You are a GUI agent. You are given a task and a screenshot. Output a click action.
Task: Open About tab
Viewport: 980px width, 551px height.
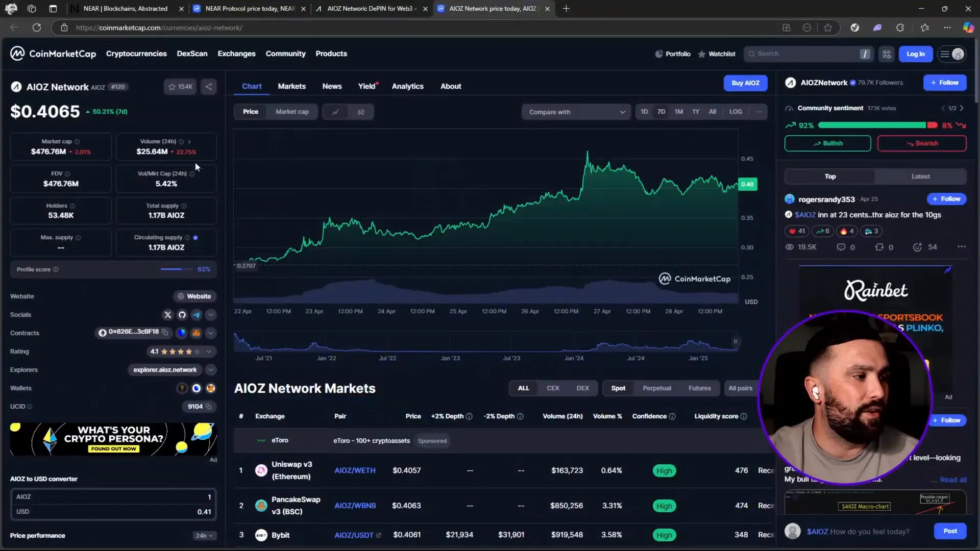click(451, 86)
